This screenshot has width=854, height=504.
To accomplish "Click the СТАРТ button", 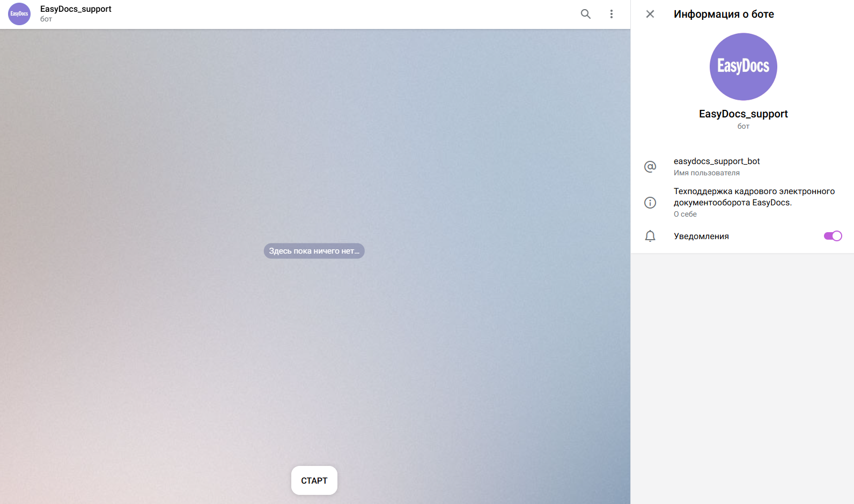I will click(314, 480).
